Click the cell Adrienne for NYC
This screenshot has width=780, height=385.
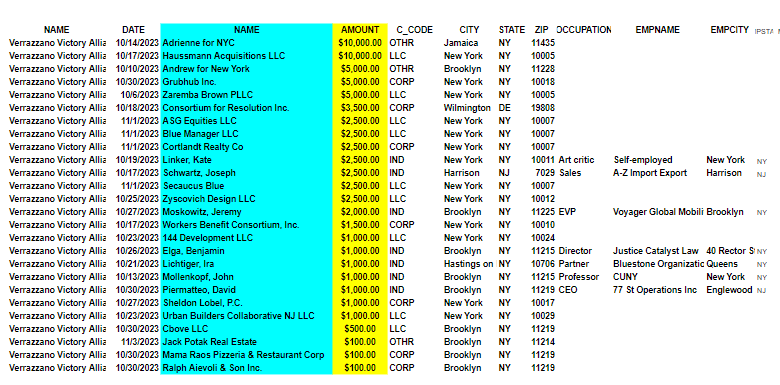(x=247, y=43)
